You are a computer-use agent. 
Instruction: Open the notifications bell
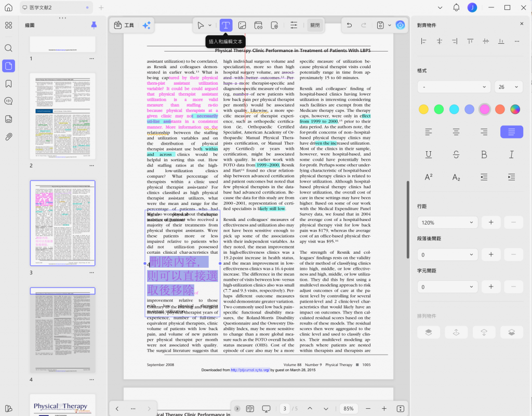(456, 7)
